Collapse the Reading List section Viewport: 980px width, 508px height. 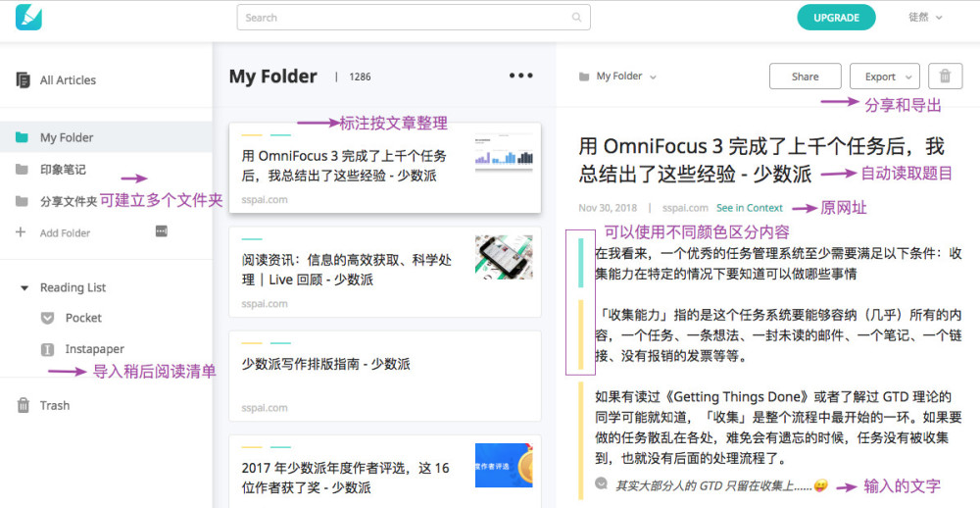(24, 287)
